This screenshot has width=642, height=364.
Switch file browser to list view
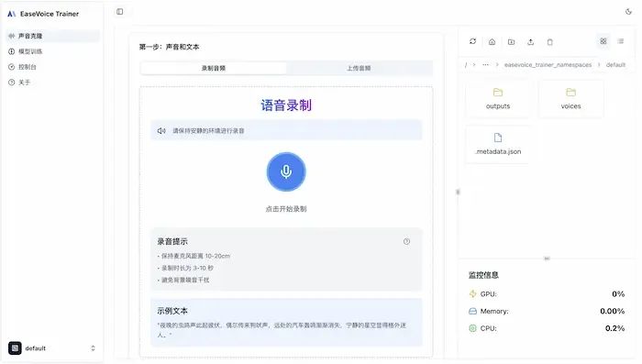tap(621, 41)
